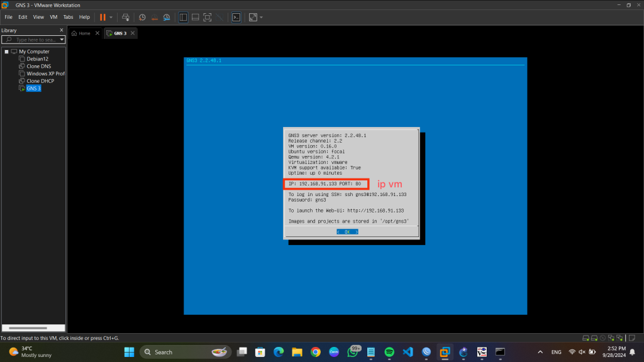Take a snapshot of this virtual machine

pos(142,18)
